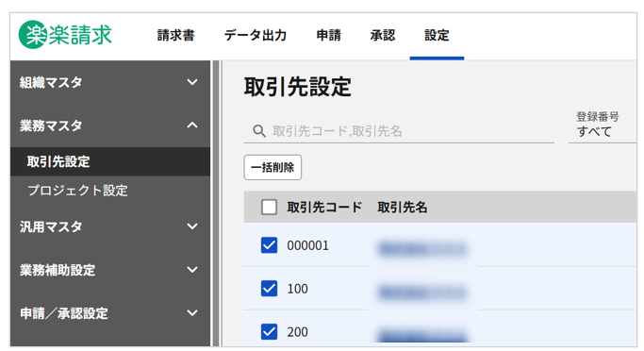This screenshot has height=351, width=644.
Task: Uncheck the checkbox for row 000001
Action: tap(269, 245)
